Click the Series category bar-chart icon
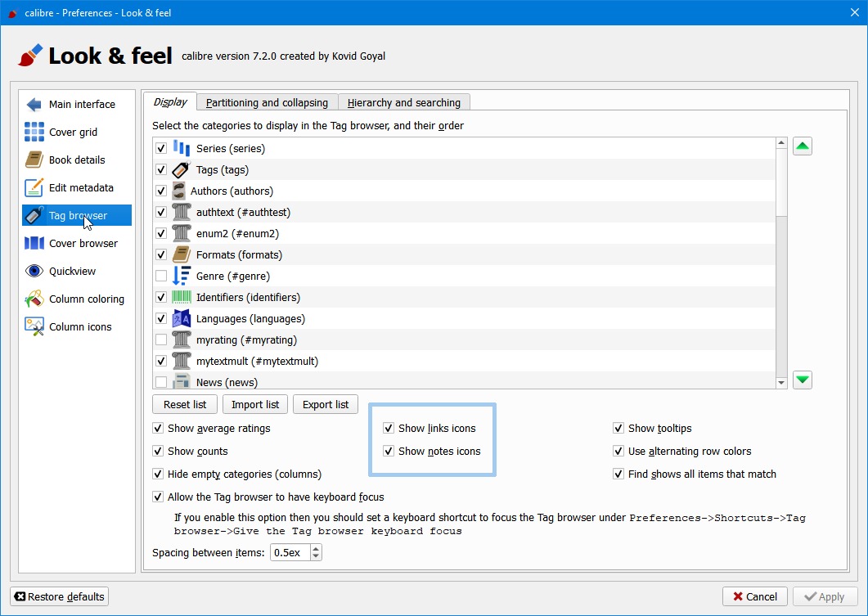The height and width of the screenshot is (616, 868). click(x=181, y=148)
